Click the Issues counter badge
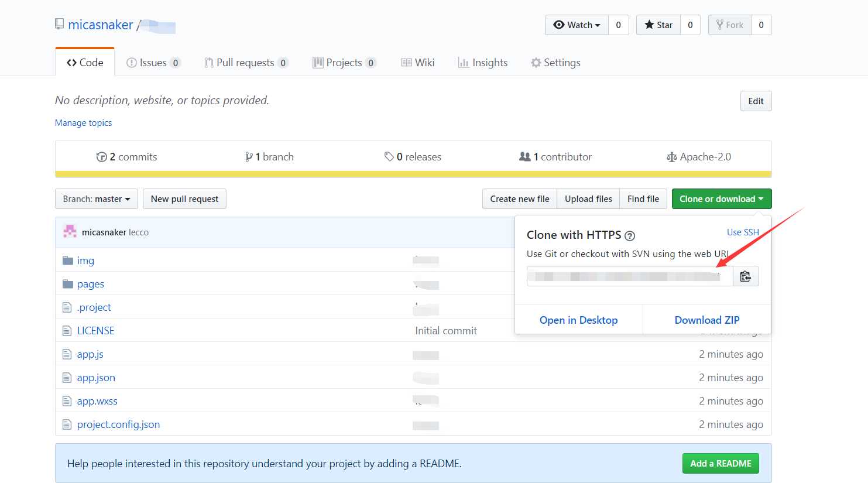The height and width of the screenshot is (483, 868). pyautogui.click(x=176, y=63)
